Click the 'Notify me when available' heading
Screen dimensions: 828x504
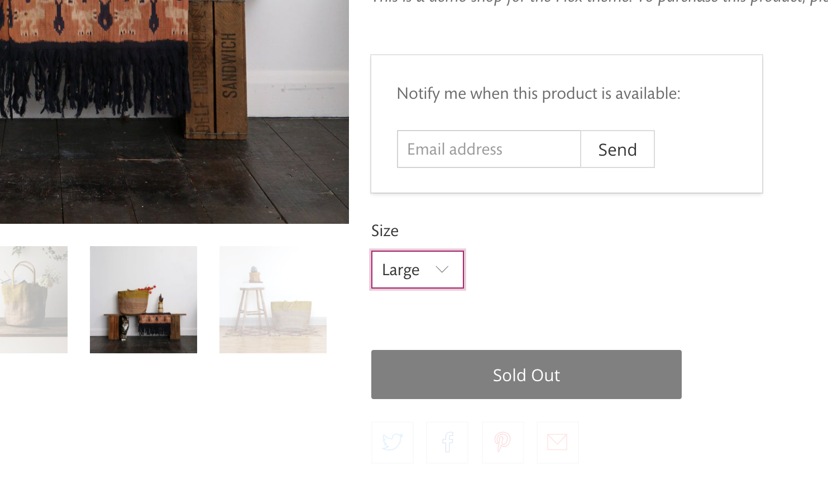click(538, 93)
